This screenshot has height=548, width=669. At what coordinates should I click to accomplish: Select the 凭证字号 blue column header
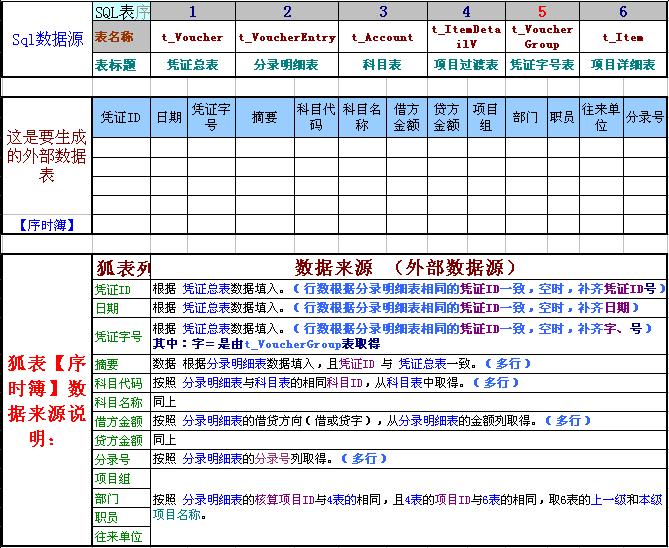click(211, 117)
